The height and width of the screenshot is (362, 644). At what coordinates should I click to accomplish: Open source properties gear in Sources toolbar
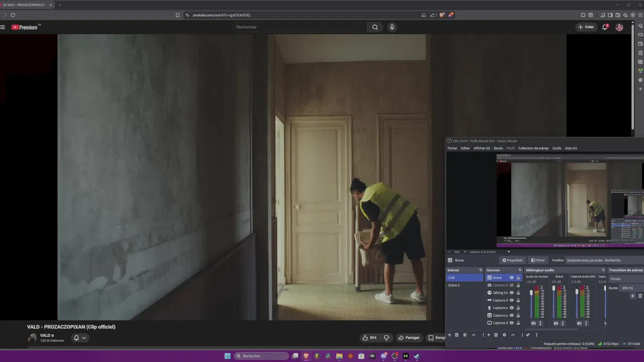point(504,335)
